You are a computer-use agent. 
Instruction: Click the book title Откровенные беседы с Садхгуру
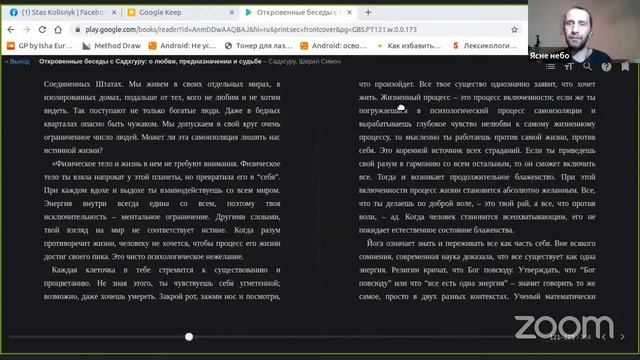coord(150,62)
